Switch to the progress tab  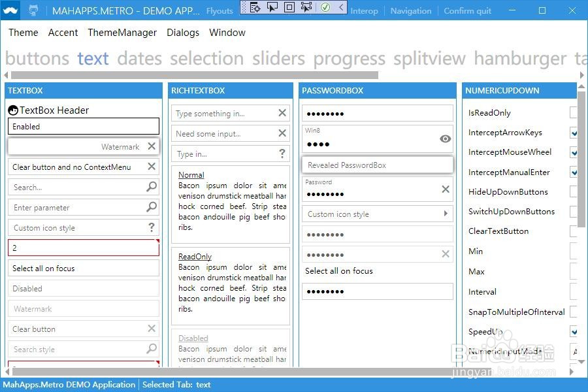pos(349,59)
